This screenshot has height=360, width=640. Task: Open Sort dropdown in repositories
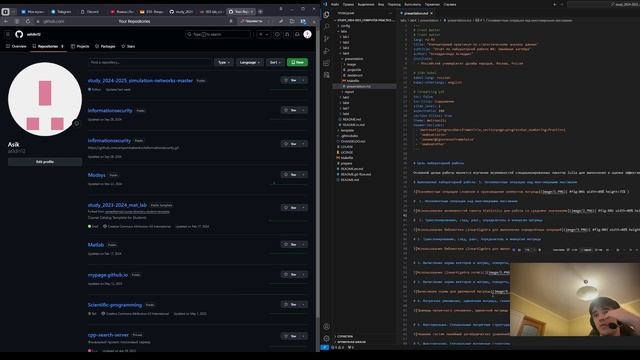(275, 62)
